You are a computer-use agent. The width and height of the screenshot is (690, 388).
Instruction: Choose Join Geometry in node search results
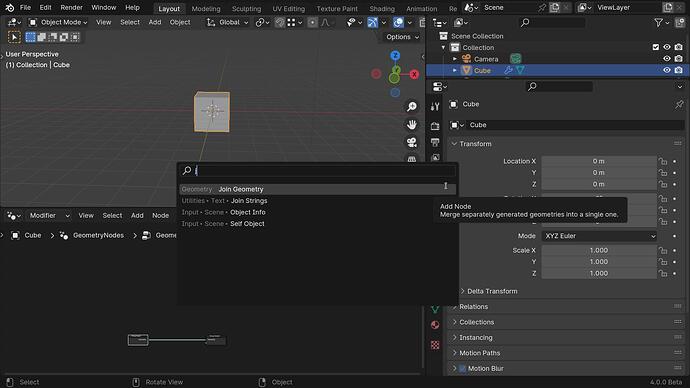point(317,189)
